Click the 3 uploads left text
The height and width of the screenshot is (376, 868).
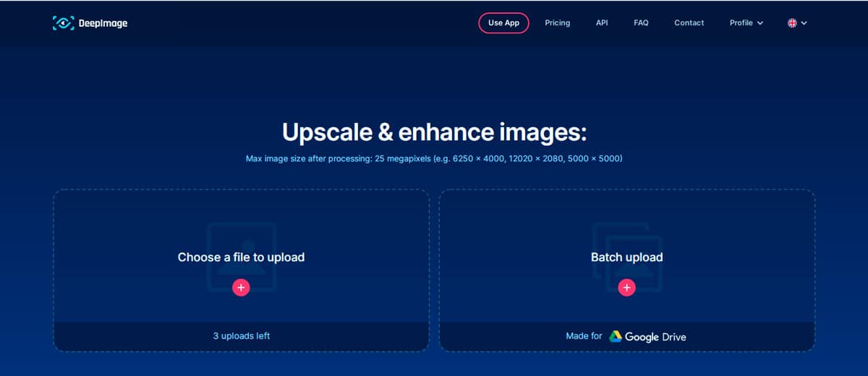[241, 336]
